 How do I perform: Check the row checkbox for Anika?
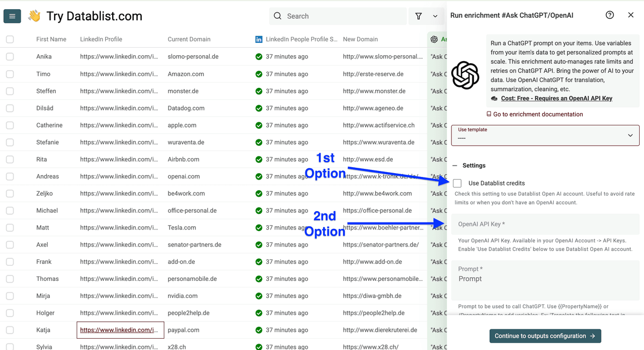tap(10, 56)
